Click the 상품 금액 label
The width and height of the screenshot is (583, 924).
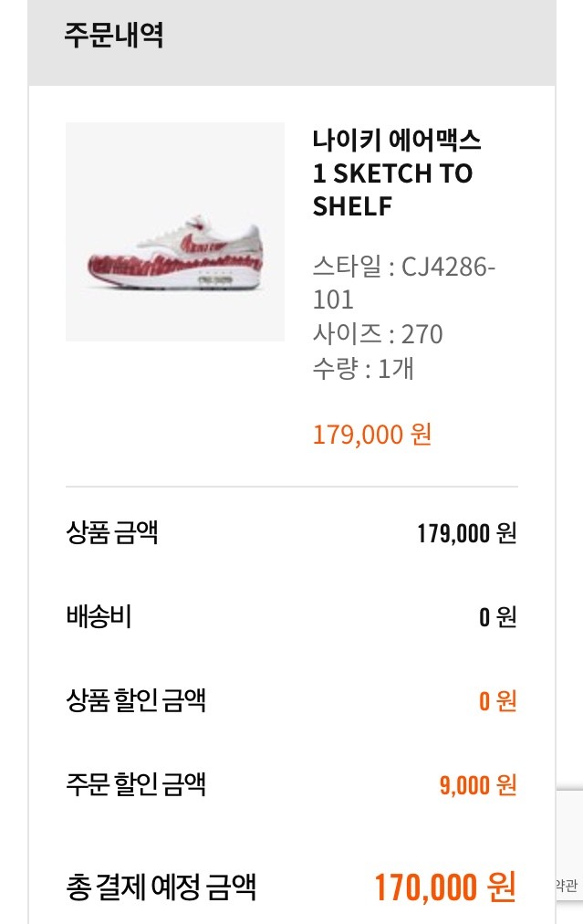[112, 532]
